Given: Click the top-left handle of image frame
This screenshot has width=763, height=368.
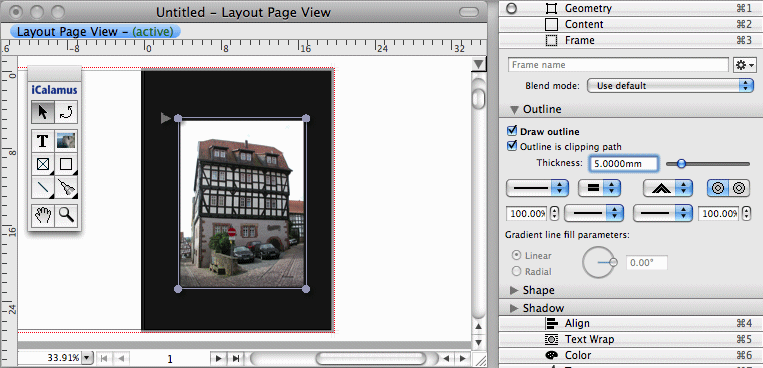Looking at the screenshot, I should 178,118.
